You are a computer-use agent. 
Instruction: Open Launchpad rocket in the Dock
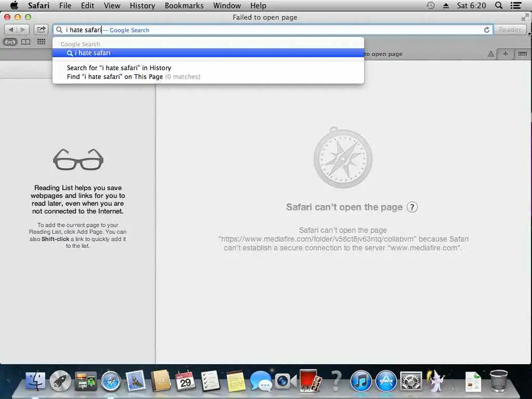click(x=60, y=381)
